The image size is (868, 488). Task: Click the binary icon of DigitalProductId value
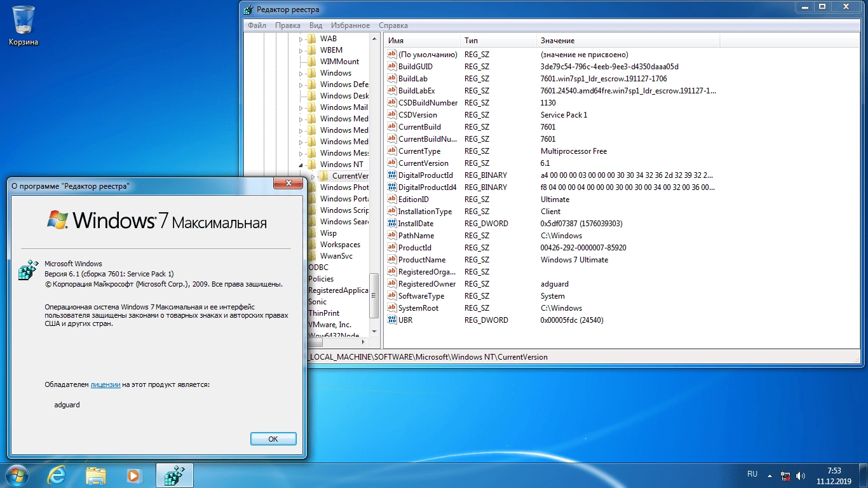click(x=392, y=175)
